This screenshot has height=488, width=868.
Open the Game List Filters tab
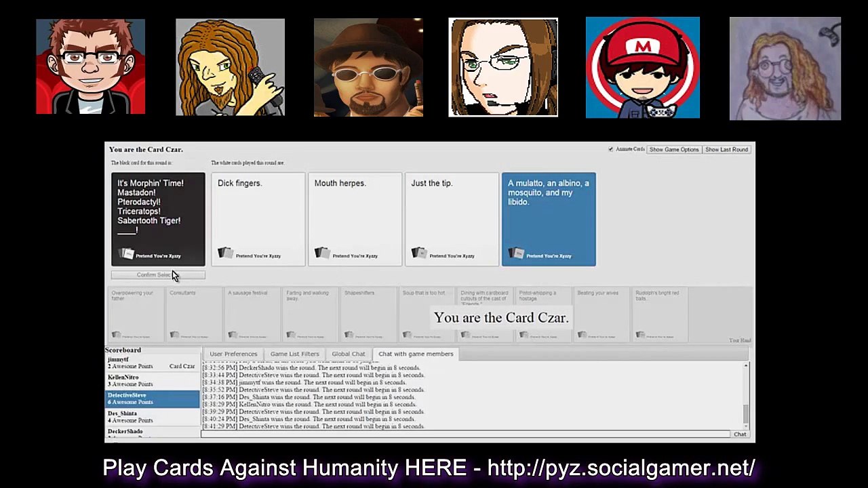[294, 354]
